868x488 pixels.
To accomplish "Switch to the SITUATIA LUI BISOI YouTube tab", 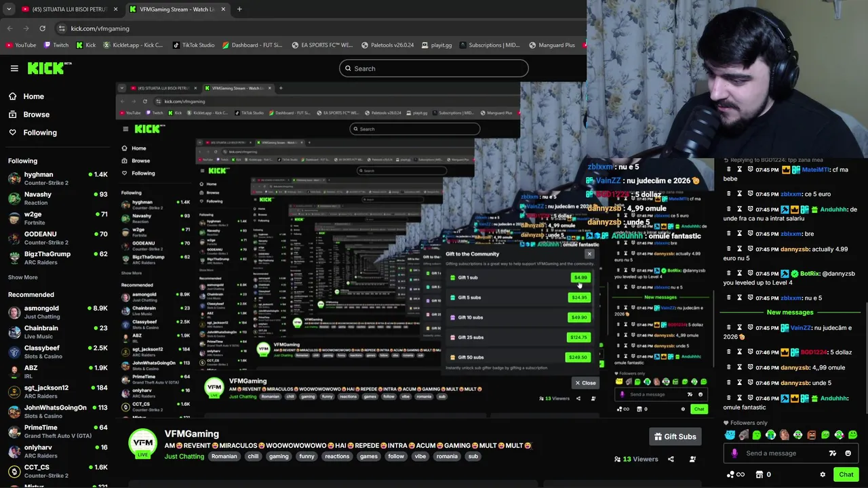I will tap(69, 9).
